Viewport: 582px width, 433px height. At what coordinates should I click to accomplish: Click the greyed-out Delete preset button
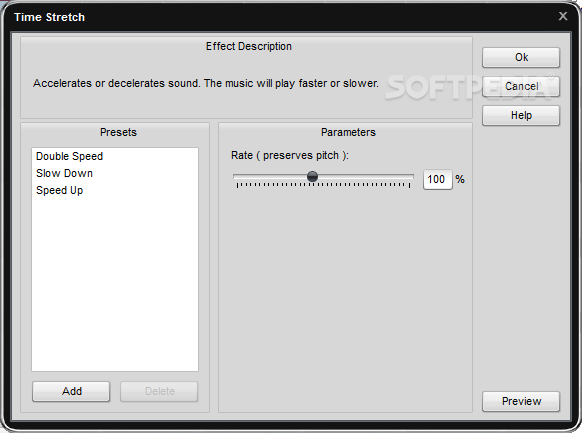[x=159, y=391]
